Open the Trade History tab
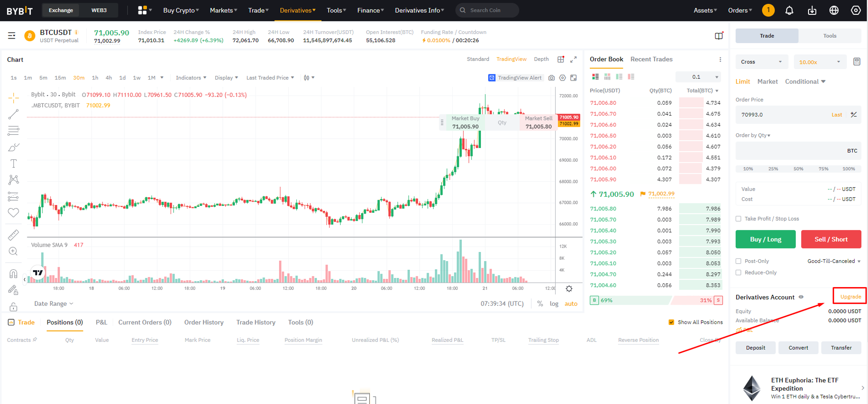Image resolution: width=868 pixels, height=404 pixels. 256,322
